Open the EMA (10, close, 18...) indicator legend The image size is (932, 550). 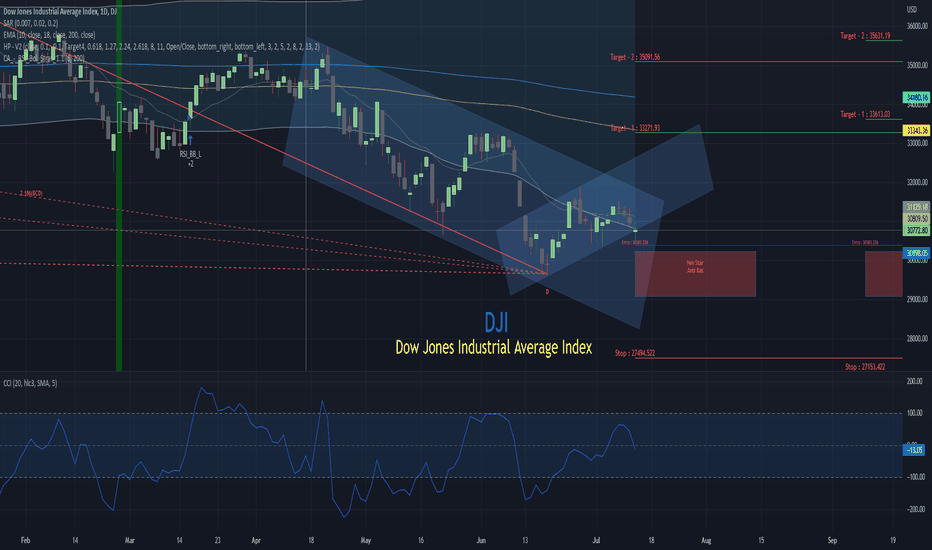[49, 35]
